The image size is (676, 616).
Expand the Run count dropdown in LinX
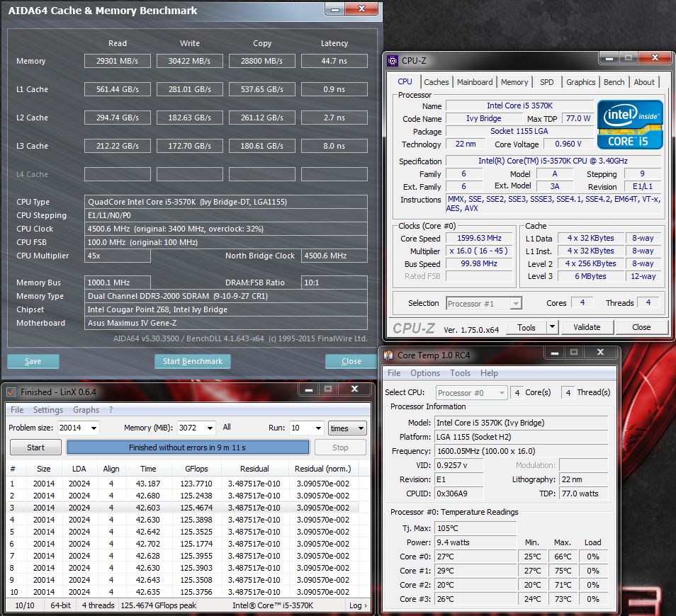click(x=318, y=428)
